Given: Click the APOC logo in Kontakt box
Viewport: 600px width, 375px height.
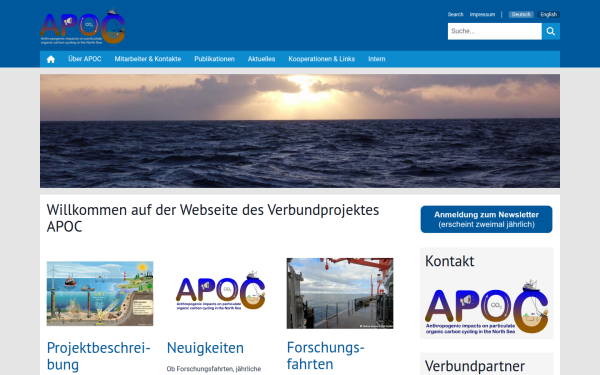Looking at the screenshot, I should coord(486,307).
